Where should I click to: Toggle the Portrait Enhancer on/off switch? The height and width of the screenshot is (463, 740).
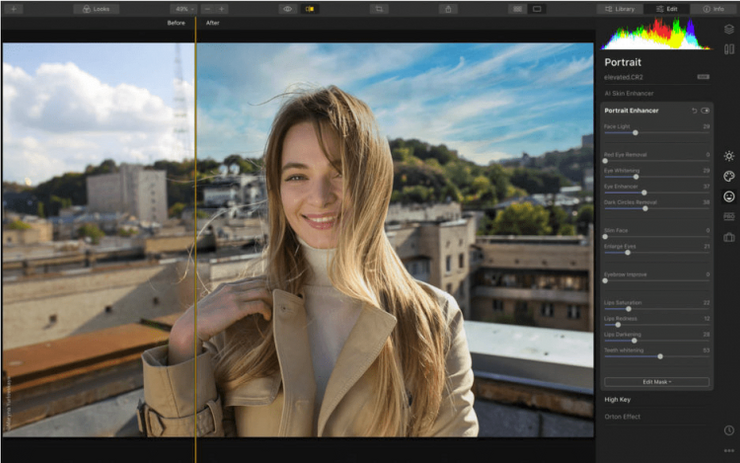[705, 110]
